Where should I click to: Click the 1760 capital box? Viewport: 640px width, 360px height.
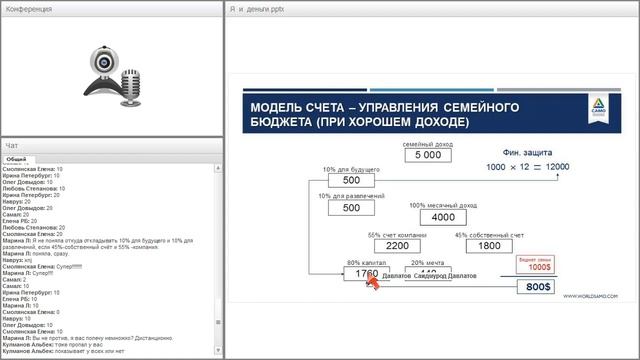(x=367, y=273)
